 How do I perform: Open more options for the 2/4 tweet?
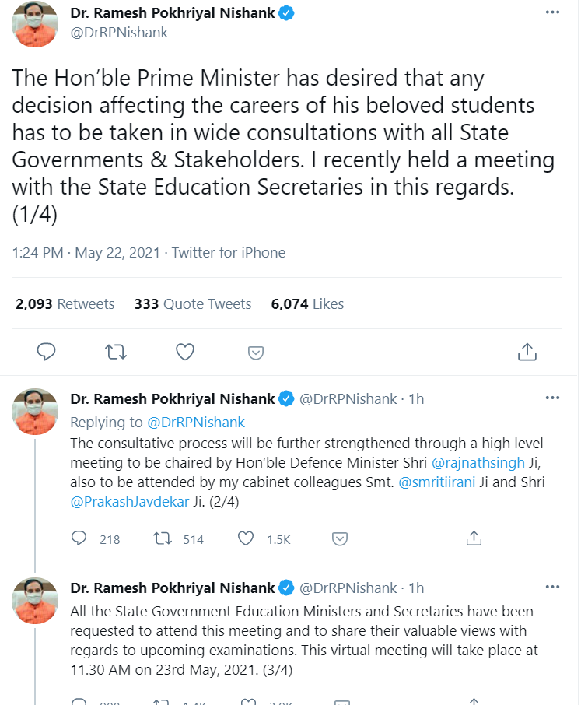point(552,397)
